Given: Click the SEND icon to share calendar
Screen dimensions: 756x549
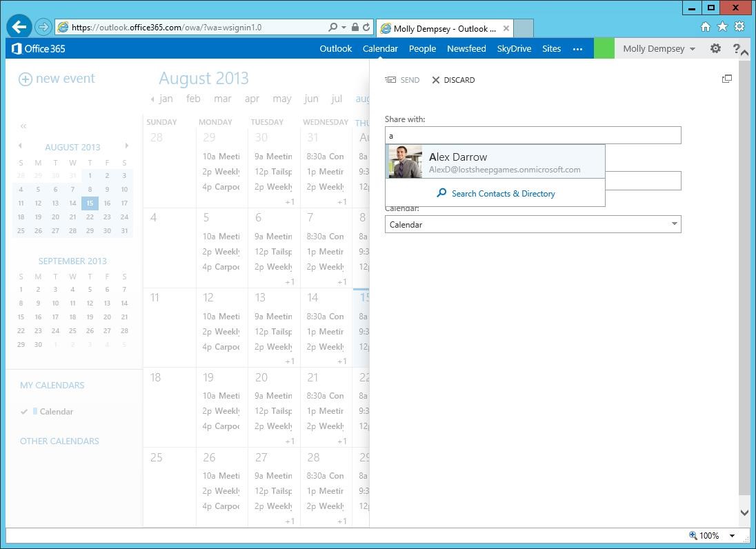Looking at the screenshot, I should [402, 79].
